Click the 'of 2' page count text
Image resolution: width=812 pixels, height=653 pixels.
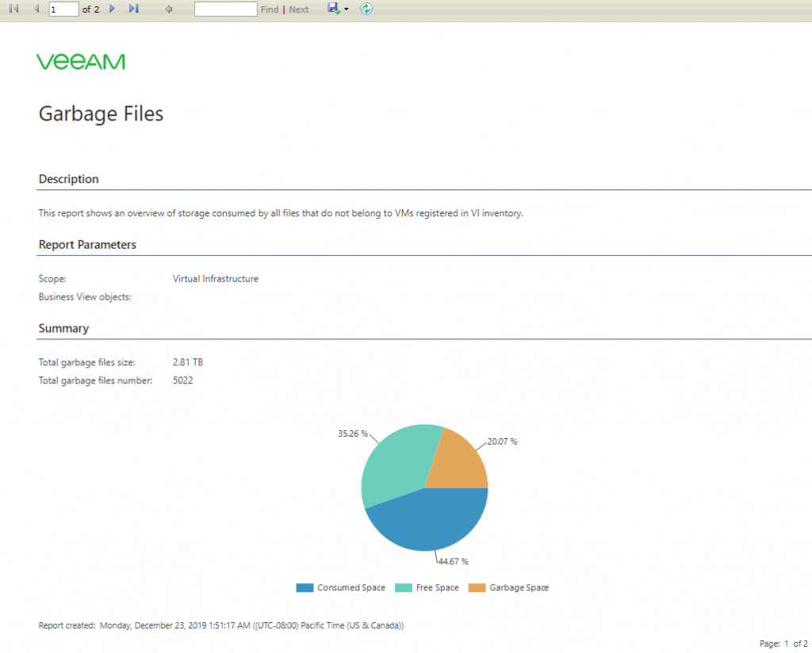click(90, 10)
